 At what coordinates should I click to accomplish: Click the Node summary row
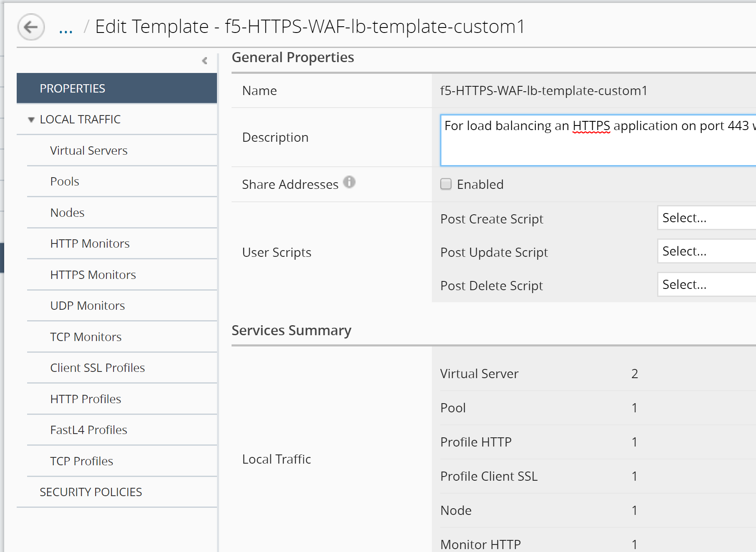(x=598, y=510)
